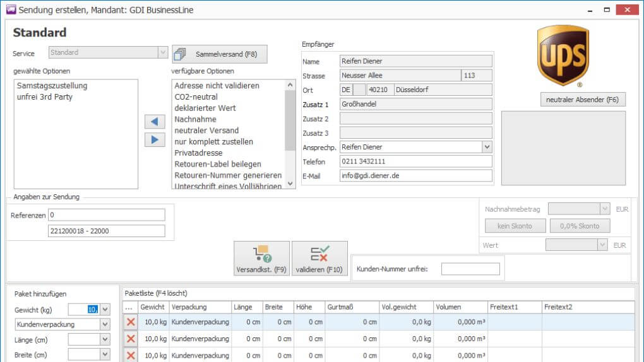Open the Gewicht (kg) dropdown arrow
Screen dimensions: 644x362
(x=105, y=310)
